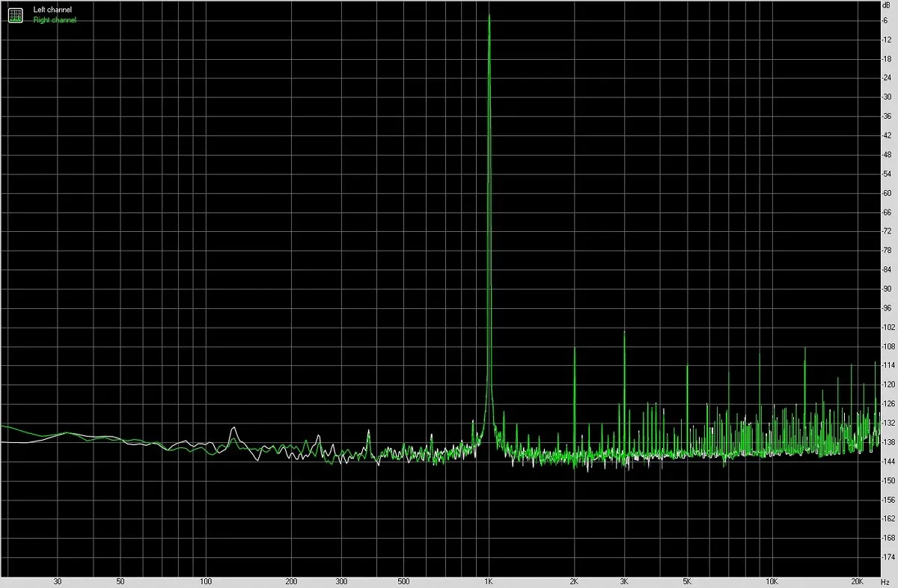Select the 'Right channel' legend label
The height and width of the screenshot is (588, 898).
point(55,20)
